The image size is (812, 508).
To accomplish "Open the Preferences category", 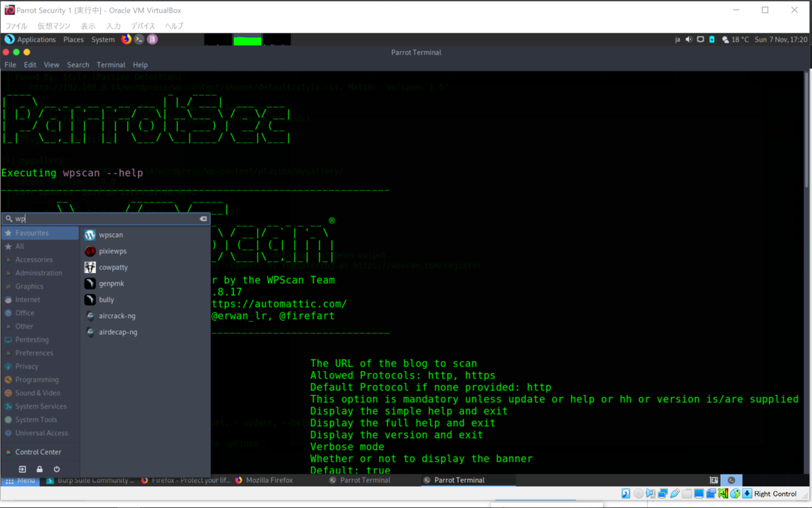I will pyautogui.click(x=40, y=353).
